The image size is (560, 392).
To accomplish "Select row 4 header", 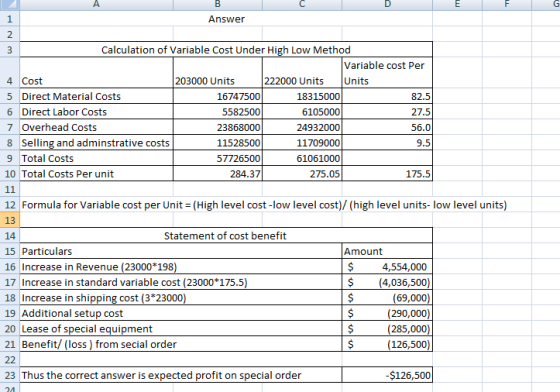I will click(10, 73).
